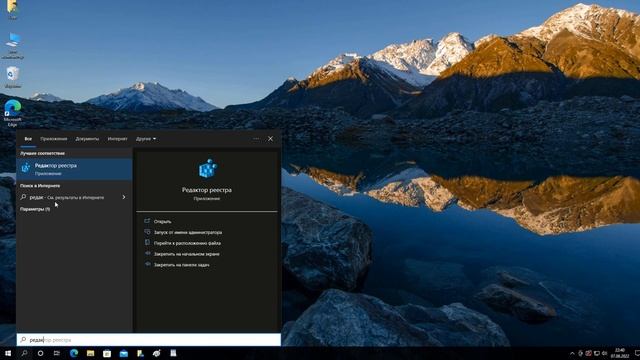Screen dimensions: 640x360
Task: Open Cortana circle icon on the taskbar
Action: [x=40, y=353]
